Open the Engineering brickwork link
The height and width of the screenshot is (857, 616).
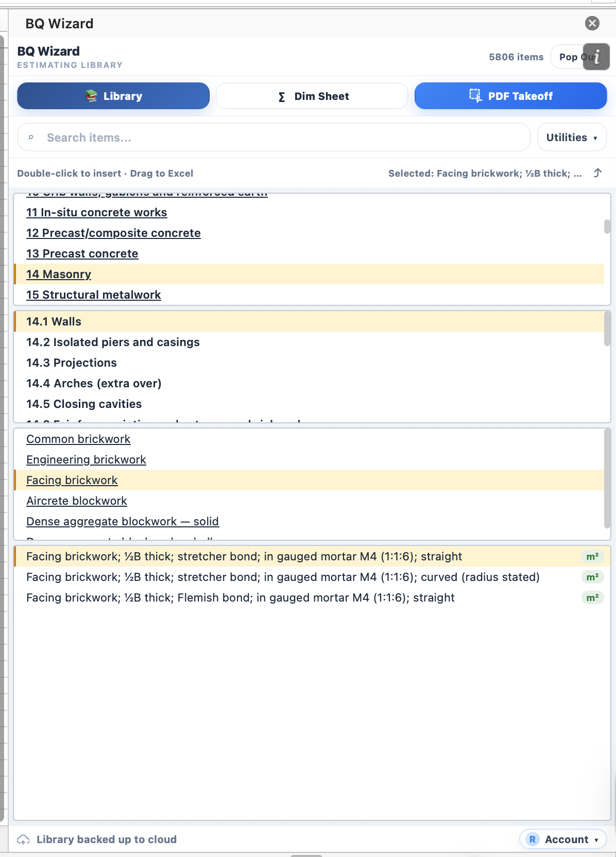[x=87, y=459]
